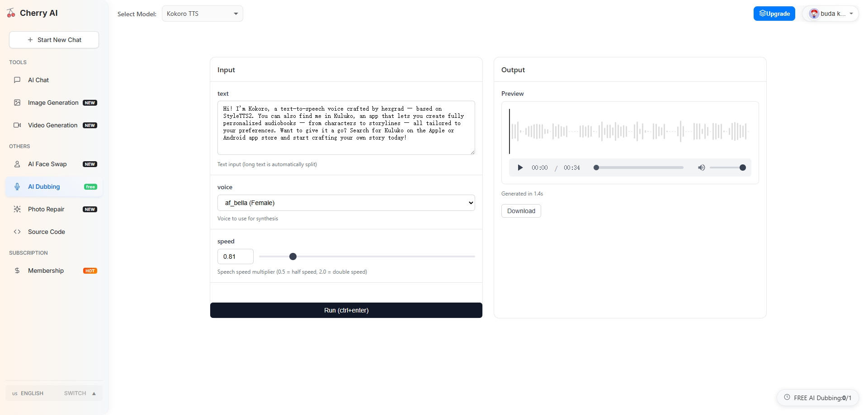Image resolution: width=868 pixels, height=415 pixels.
Task: Click the Output panel heading
Action: 513,70
